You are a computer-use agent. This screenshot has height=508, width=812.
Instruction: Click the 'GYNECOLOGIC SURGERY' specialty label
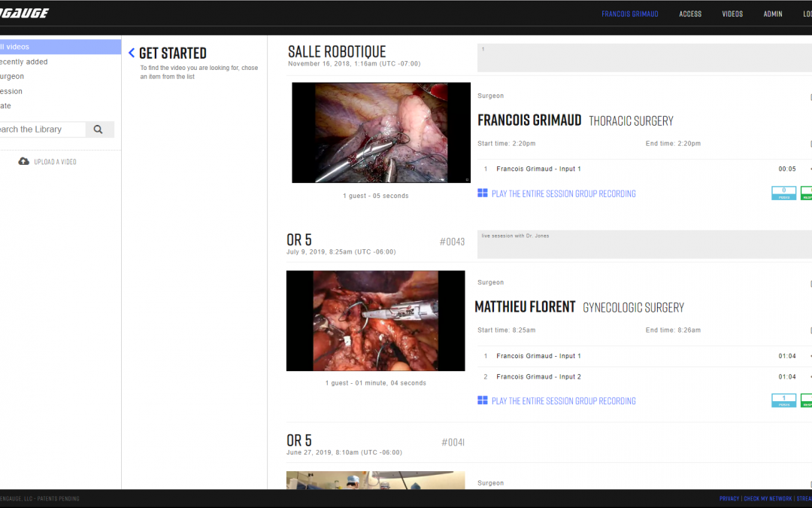(633, 308)
